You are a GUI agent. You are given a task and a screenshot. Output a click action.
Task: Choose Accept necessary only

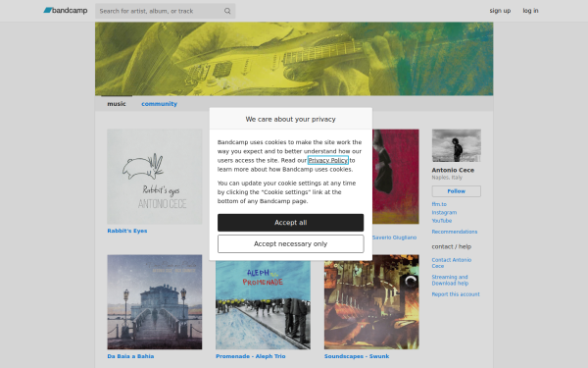pyautogui.click(x=291, y=243)
